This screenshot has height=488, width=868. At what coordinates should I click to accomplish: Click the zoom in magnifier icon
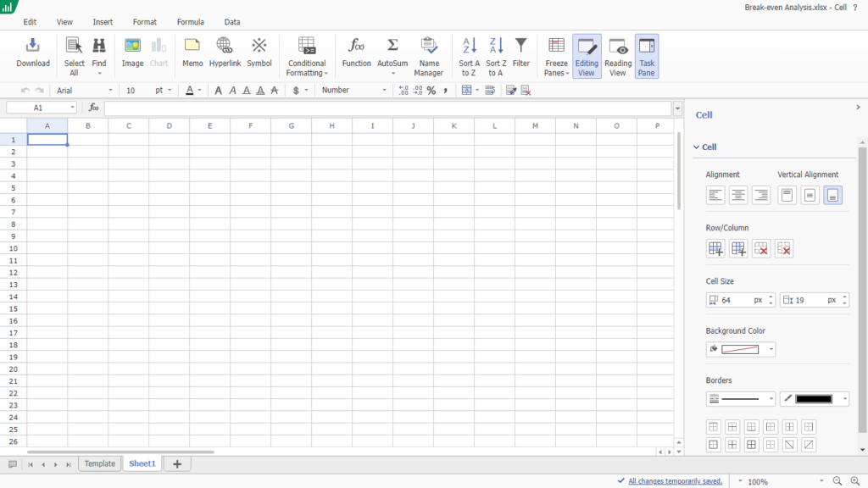tap(856, 481)
